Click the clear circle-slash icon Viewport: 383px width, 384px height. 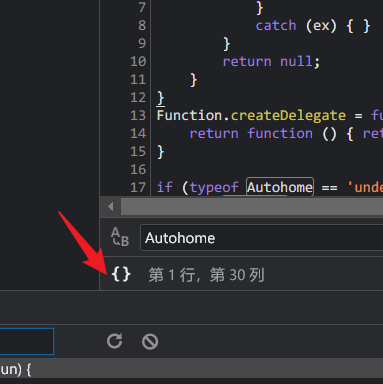[x=150, y=342]
